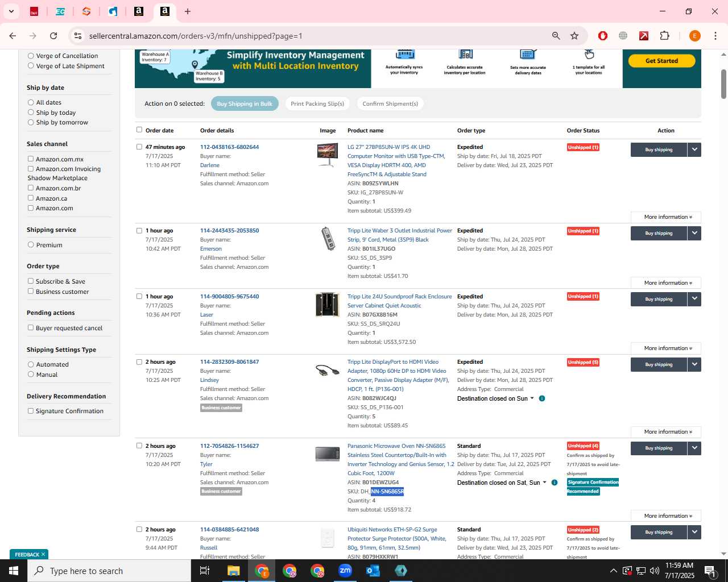The image size is (728, 582).
Task: Click the Panasonic microwave thumbnail
Action: coord(328,454)
